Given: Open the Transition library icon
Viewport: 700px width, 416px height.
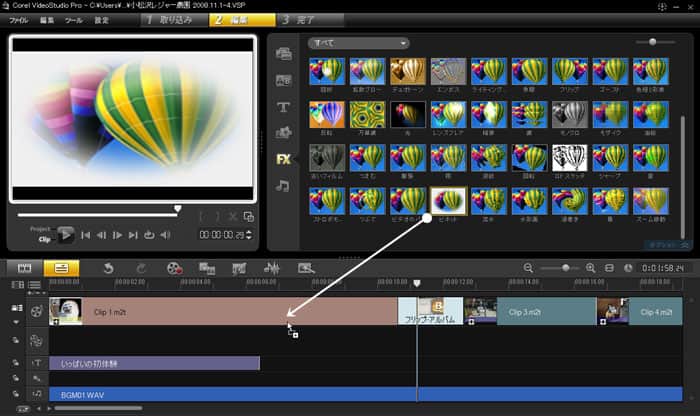Looking at the screenshot, I should coord(283,80).
